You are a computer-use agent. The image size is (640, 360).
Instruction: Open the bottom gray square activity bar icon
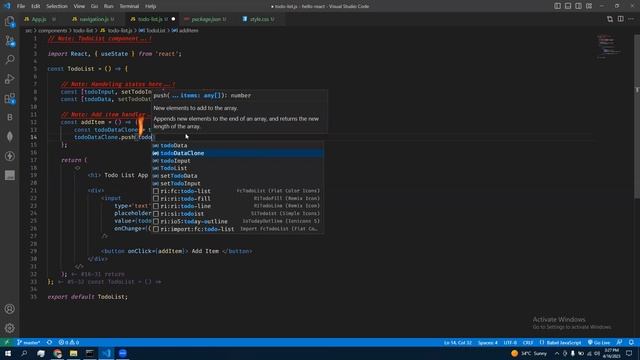pyautogui.click(x=9, y=176)
